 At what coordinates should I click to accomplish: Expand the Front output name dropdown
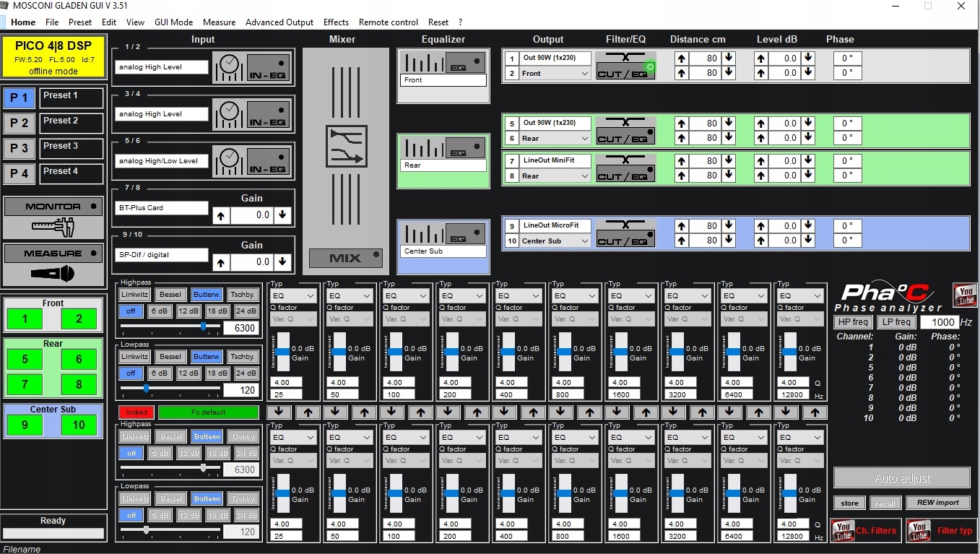584,74
